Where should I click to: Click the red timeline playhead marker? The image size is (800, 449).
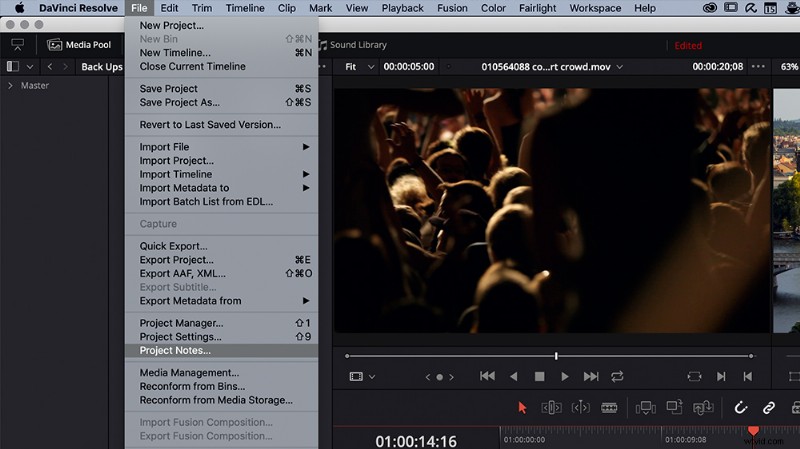[753, 431]
